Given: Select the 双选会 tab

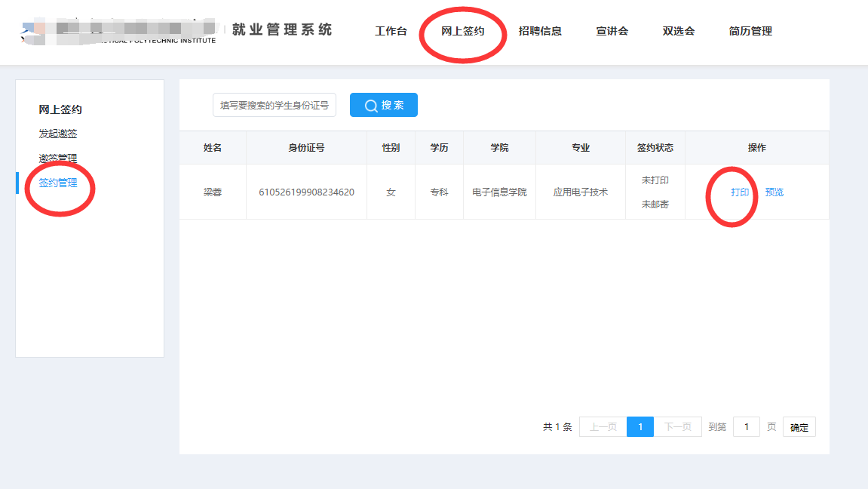Looking at the screenshot, I should pyautogui.click(x=678, y=31).
